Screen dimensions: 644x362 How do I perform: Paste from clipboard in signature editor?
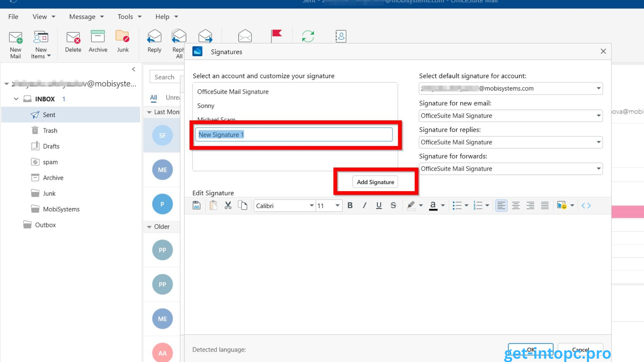(213, 205)
